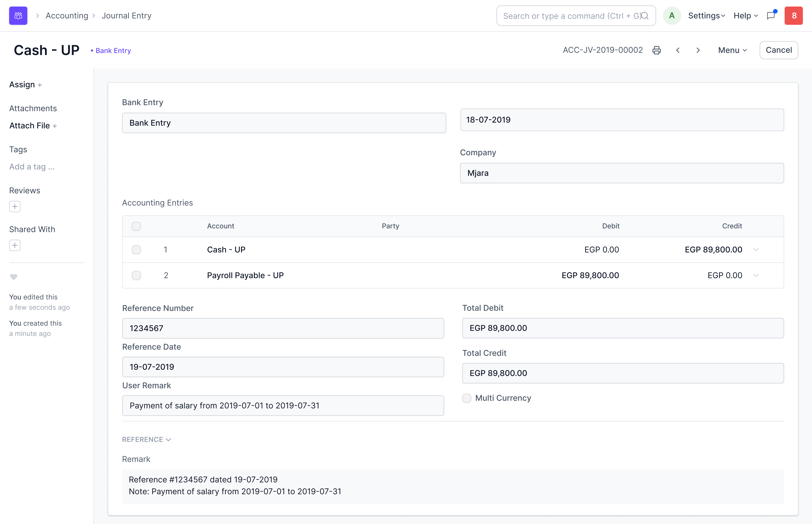Expand the Payroll Payable row chevron
This screenshot has width=812, height=524.
click(x=756, y=275)
